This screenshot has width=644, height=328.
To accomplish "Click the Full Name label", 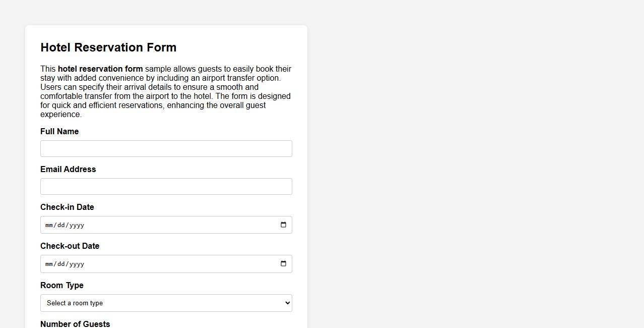I will 59,131.
